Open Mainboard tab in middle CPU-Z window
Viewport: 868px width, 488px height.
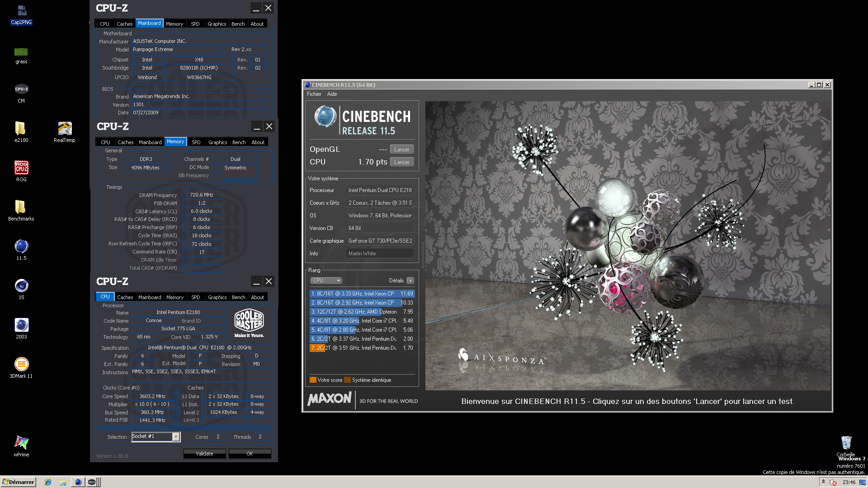coord(150,142)
